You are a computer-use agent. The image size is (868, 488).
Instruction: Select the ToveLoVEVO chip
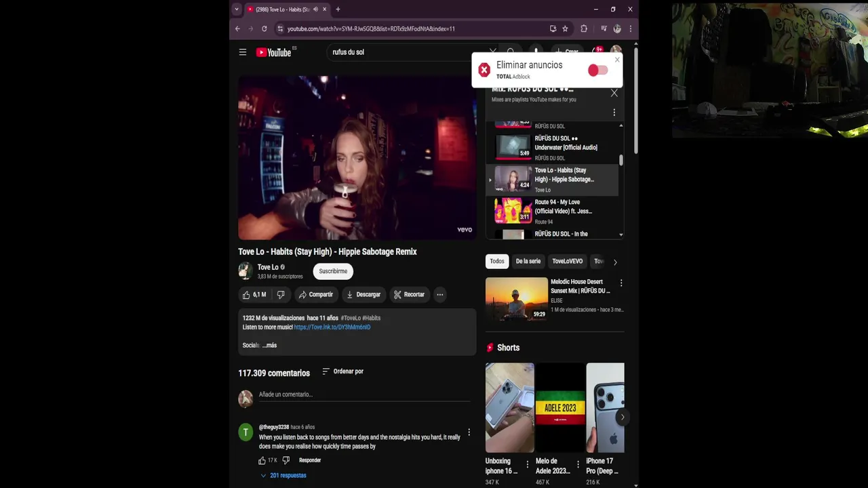(568, 262)
